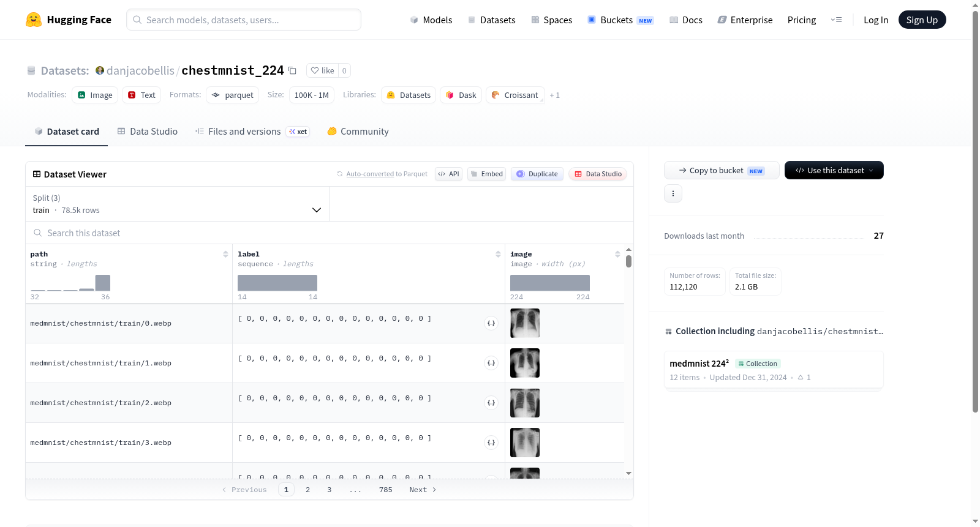Click the Datasets library tag
This screenshot has width=980, height=527.
(409, 95)
